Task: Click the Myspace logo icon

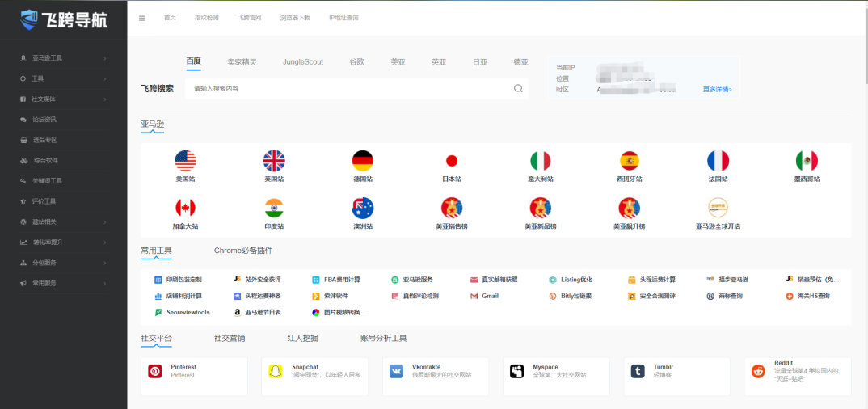Action: pos(517,371)
